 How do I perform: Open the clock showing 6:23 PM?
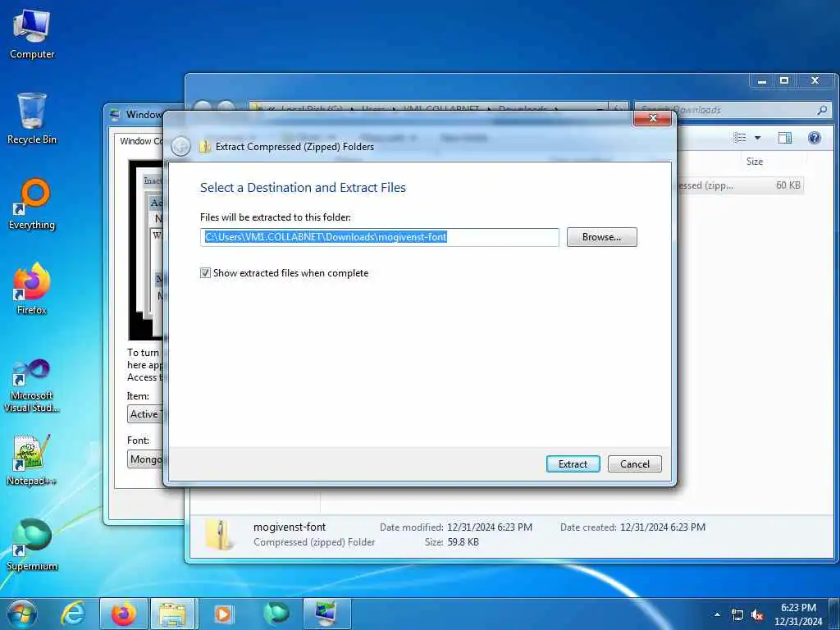[x=798, y=614]
